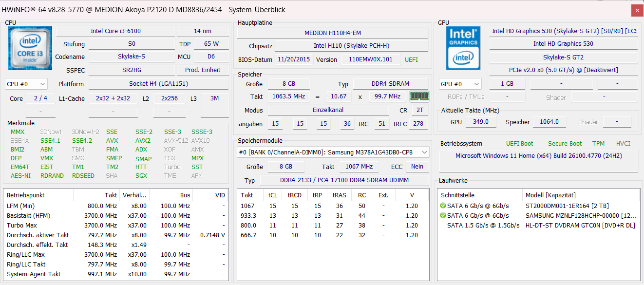The width and height of the screenshot is (644, 285).
Task: Click the GPU memory 1 GB field
Action: click(x=507, y=84)
